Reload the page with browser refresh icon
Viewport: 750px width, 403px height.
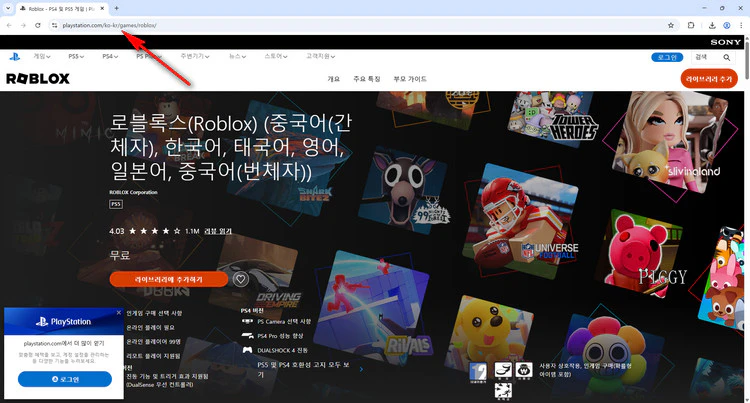(x=38, y=24)
